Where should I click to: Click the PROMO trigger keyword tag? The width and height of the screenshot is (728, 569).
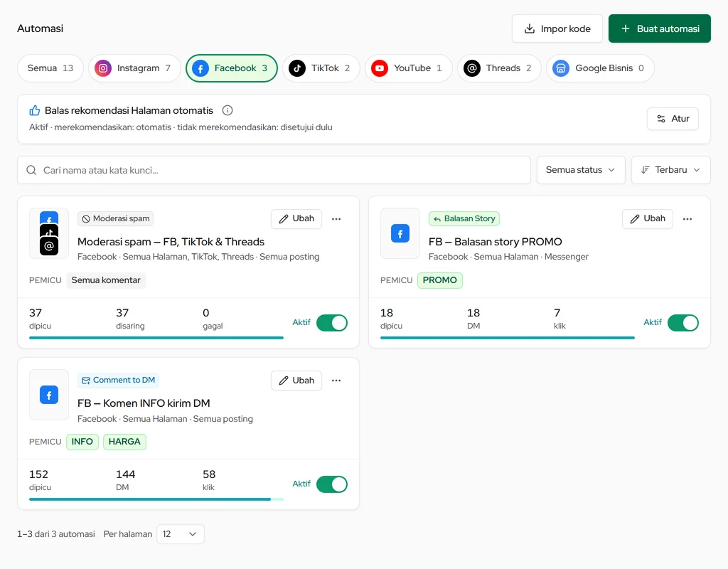click(x=439, y=280)
